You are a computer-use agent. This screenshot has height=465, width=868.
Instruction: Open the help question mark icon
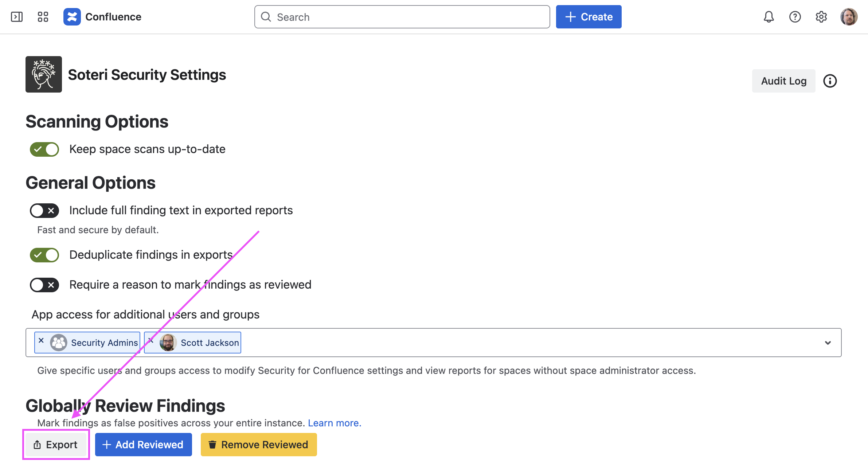[795, 17]
